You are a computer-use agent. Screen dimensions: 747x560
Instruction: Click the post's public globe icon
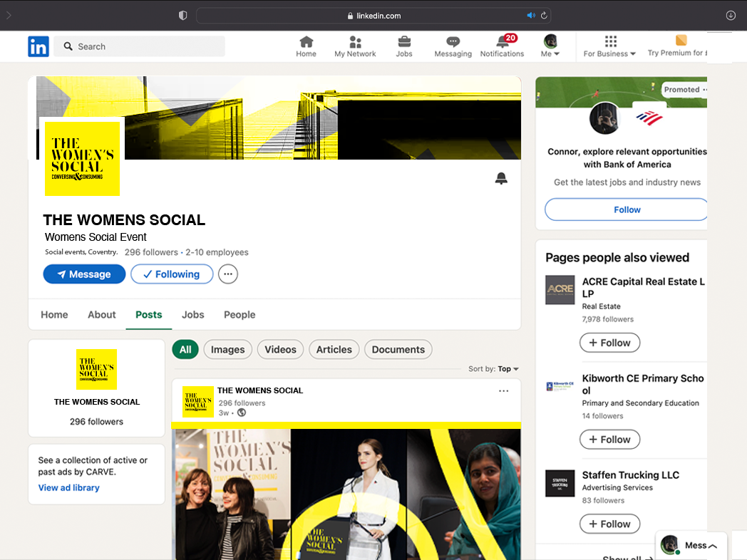click(x=242, y=413)
